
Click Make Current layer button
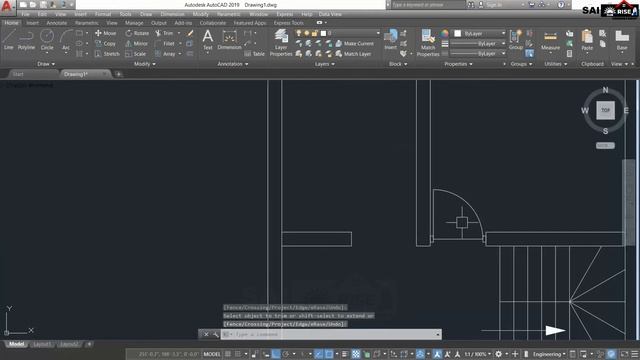coord(354,43)
